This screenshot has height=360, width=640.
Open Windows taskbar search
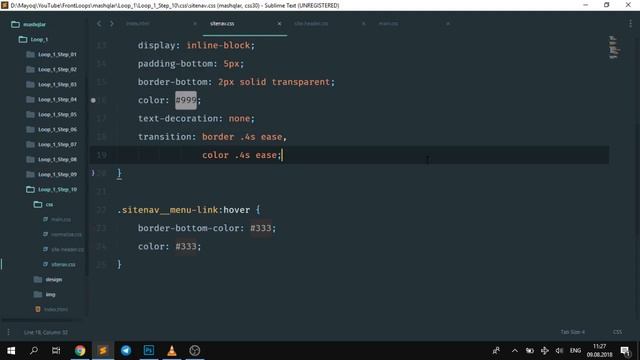(34, 350)
